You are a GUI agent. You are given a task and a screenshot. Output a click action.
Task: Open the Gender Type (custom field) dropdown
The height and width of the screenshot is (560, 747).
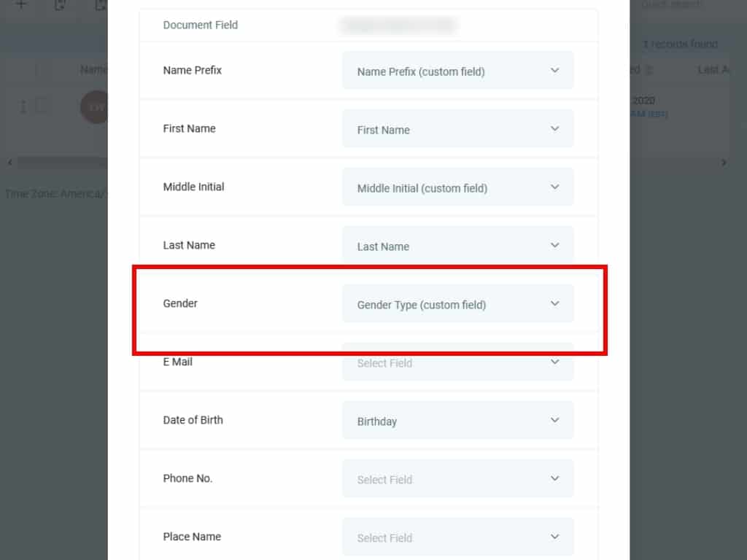[x=457, y=304]
